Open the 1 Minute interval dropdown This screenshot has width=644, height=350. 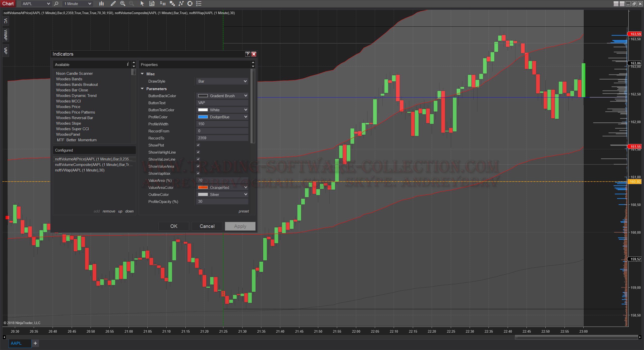click(78, 4)
